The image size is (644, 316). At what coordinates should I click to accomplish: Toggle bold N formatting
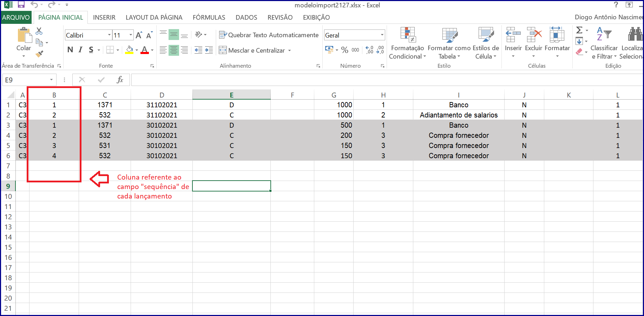click(x=70, y=50)
